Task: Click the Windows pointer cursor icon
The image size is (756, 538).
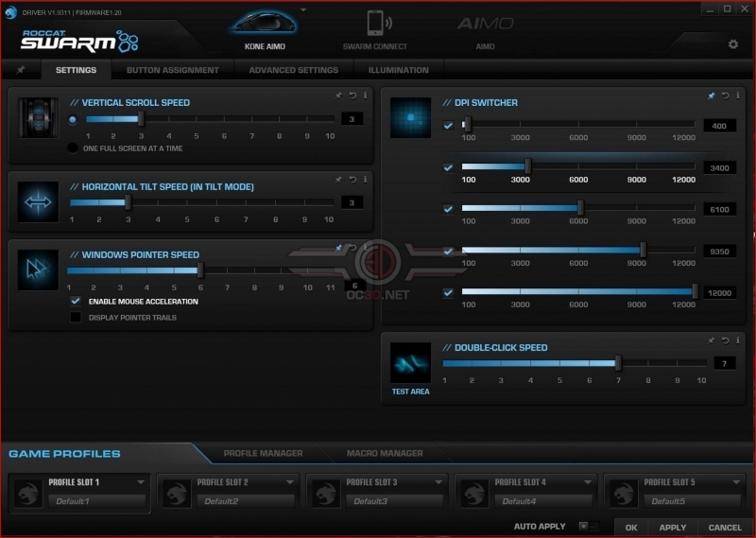Action: coord(38,269)
